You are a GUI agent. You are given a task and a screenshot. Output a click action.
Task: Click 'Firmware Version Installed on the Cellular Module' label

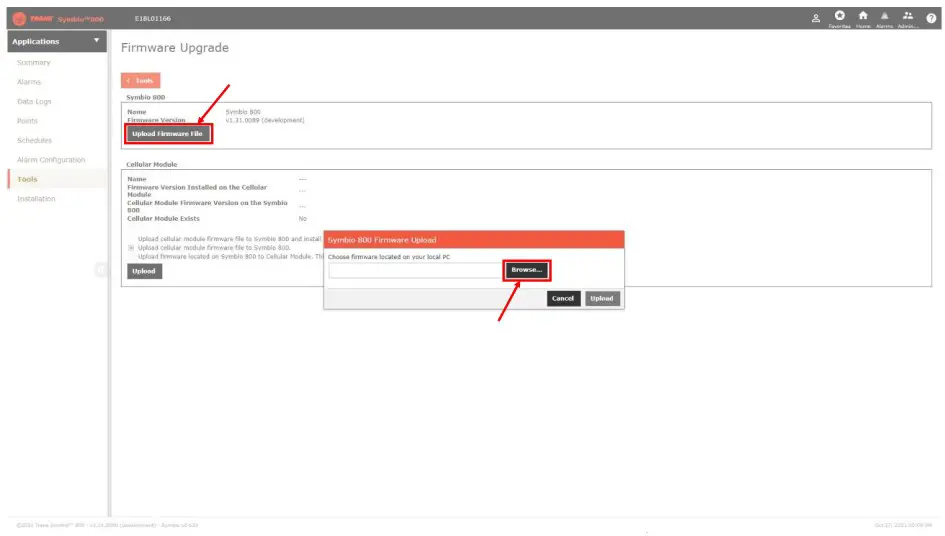[197, 191]
